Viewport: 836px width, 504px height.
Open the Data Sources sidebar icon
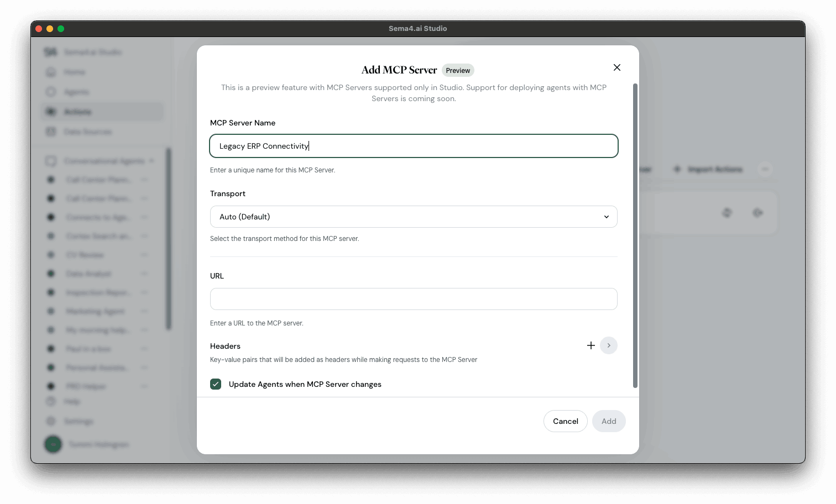(51, 132)
